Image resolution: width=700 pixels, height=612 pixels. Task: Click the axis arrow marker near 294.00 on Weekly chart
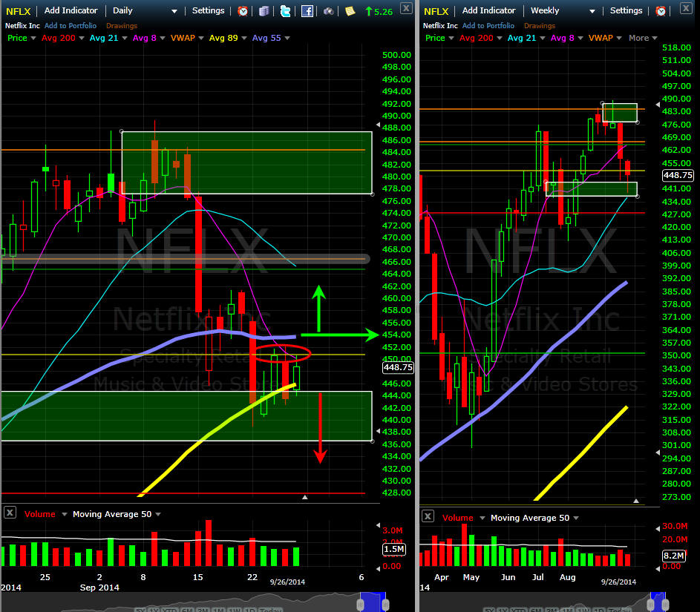tap(658, 453)
